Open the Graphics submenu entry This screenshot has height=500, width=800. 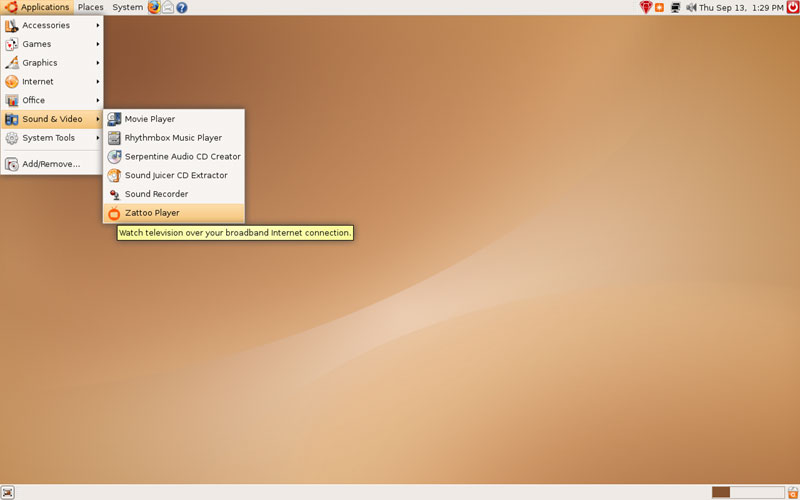(x=52, y=63)
